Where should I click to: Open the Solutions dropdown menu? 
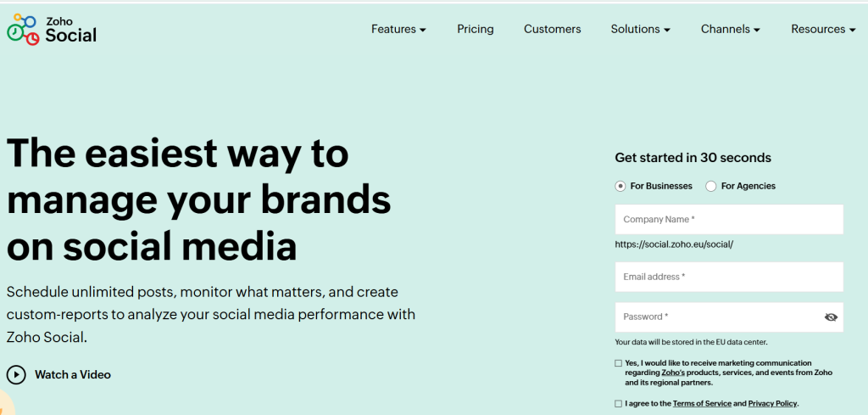coord(640,29)
